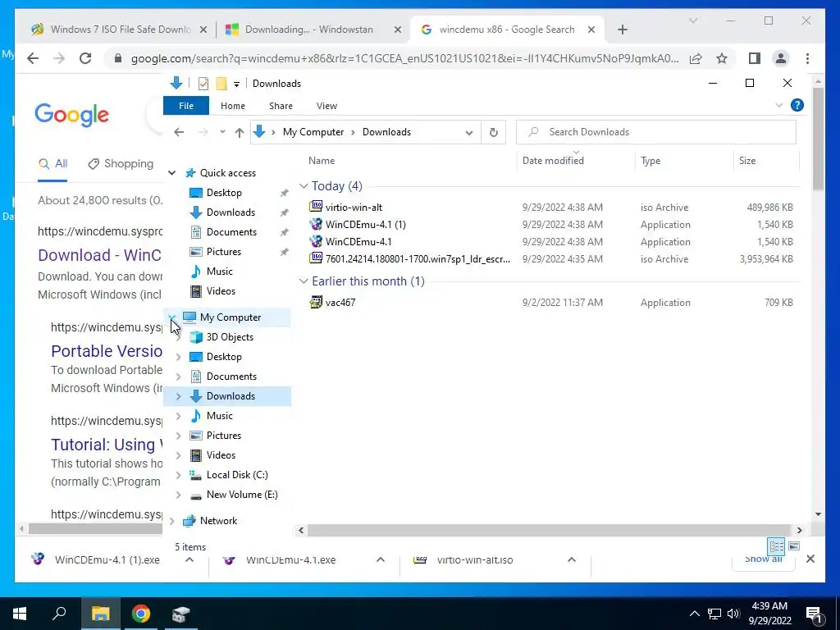Open the Share ribbon tab
This screenshot has height=630, width=840.
point(281,106)
